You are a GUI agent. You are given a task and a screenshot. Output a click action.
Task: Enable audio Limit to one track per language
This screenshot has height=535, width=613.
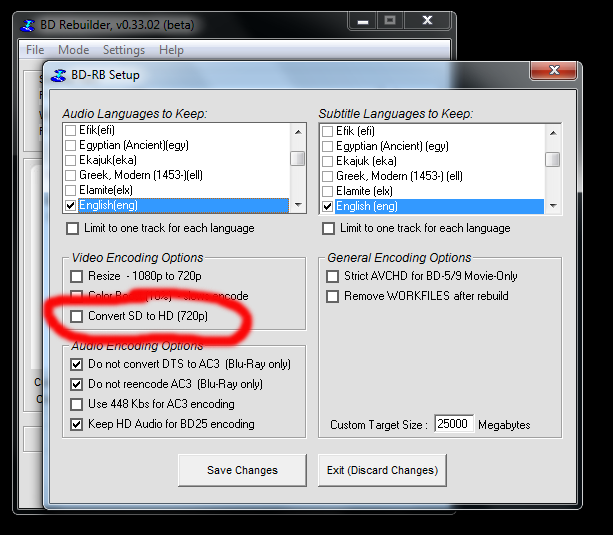(72, 228)
